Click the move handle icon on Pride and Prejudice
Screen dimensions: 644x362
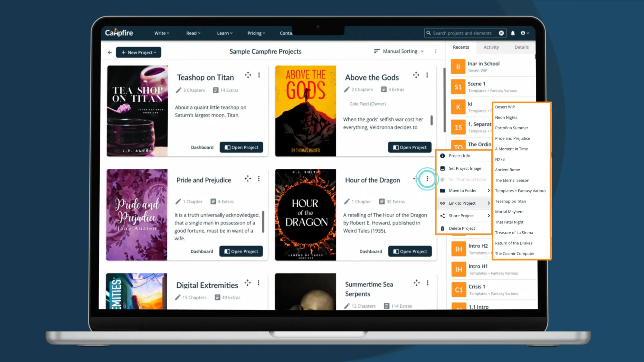tap(248, 179)
